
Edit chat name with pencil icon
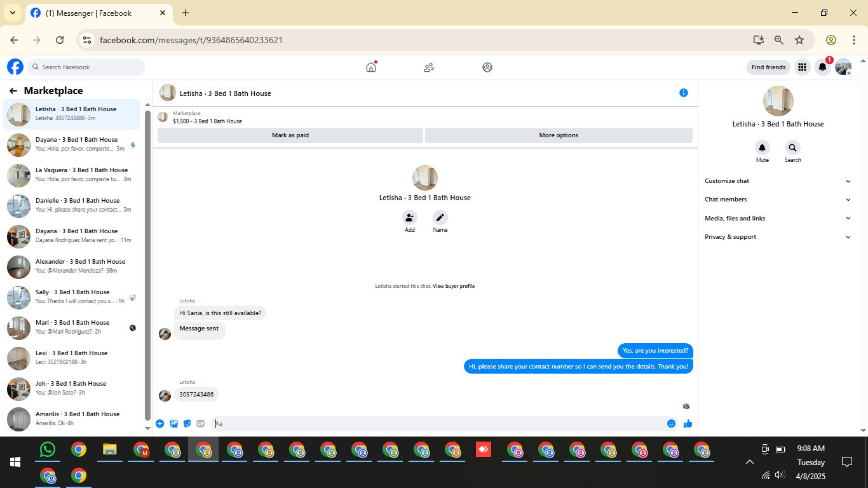coord(440,217)
